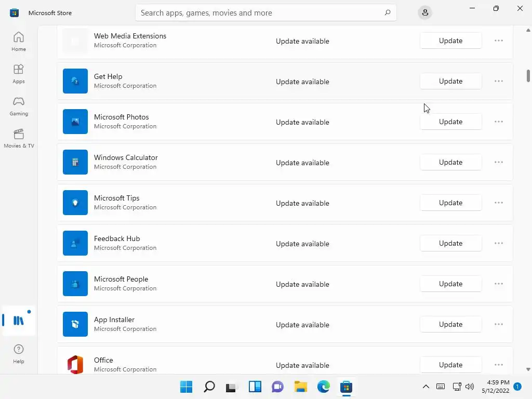The width and height of the screenshot is (532, 399).
Task: Open more options for Microsoft People
Action: pos(499,284)
